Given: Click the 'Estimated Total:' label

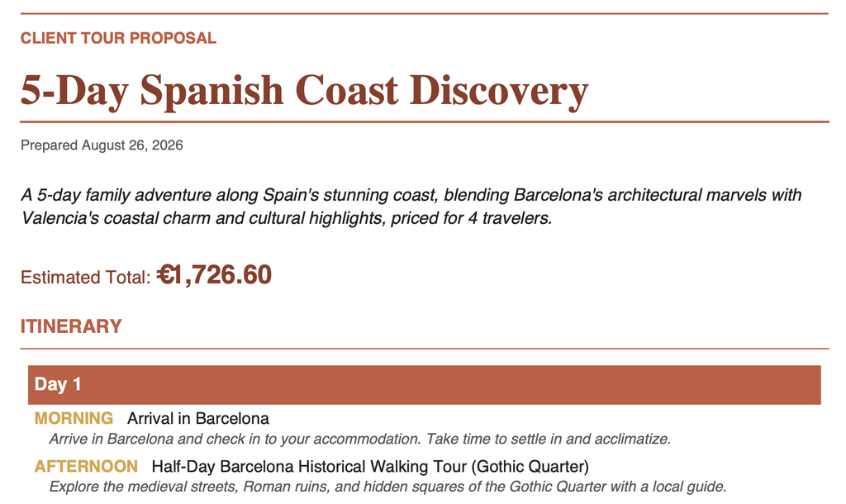Looking at the screenshot, I should pyautogui.click(x=85, y=278).
